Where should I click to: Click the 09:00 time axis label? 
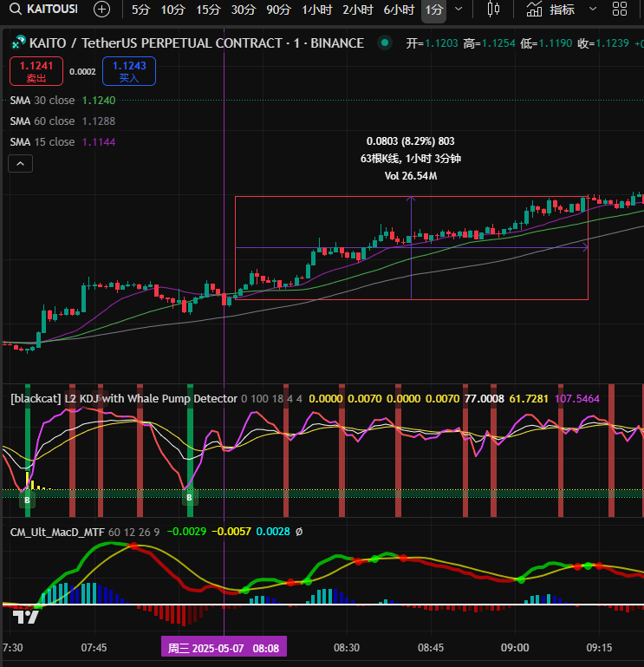pos(515,648)
